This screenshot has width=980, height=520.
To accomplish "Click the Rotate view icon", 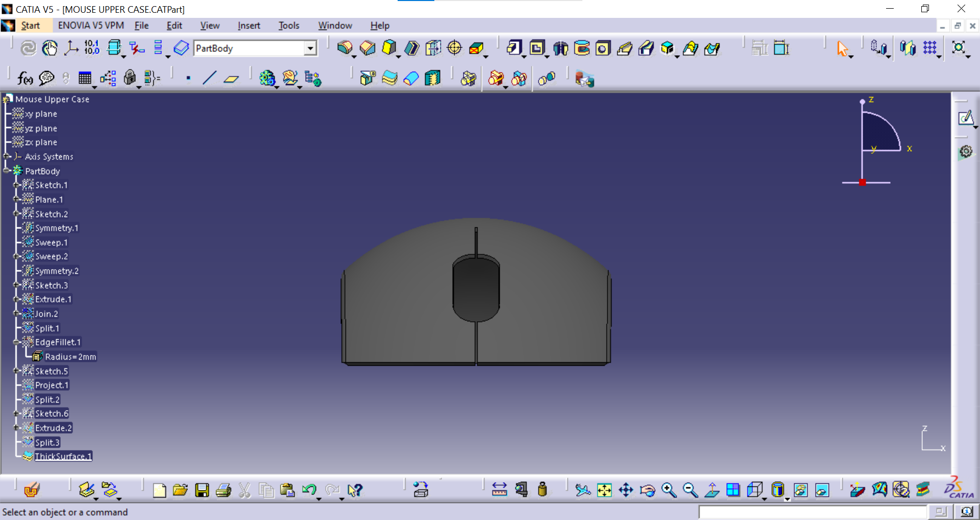I will [647, 490].
